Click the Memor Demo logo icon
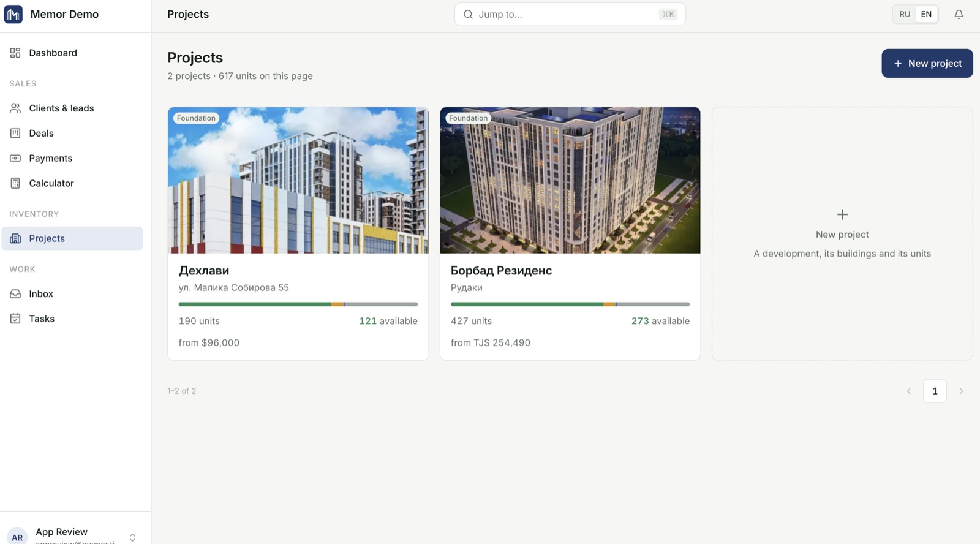980x544 pixels. tap(13, 14)
